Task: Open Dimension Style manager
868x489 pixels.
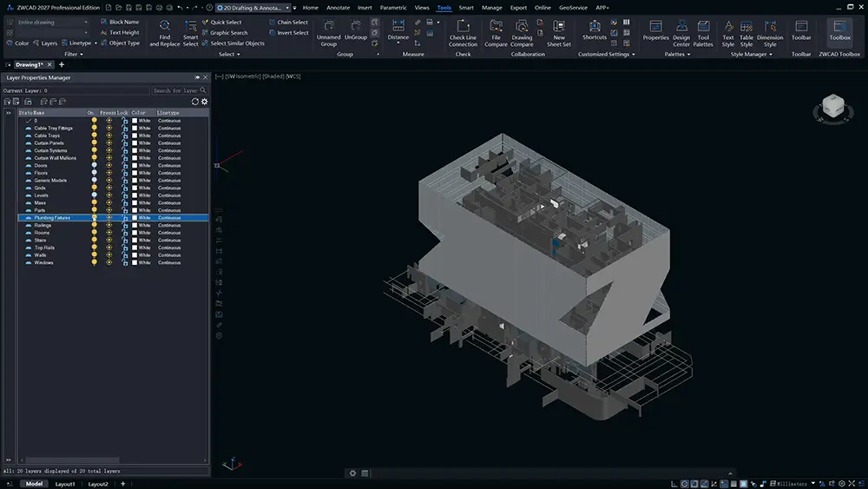Action: click(770, 33)
